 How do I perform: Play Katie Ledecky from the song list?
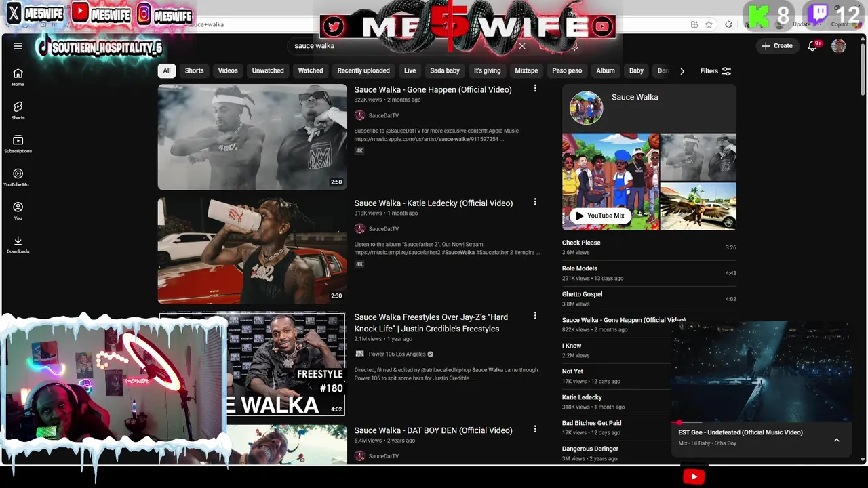click(616, 402)
